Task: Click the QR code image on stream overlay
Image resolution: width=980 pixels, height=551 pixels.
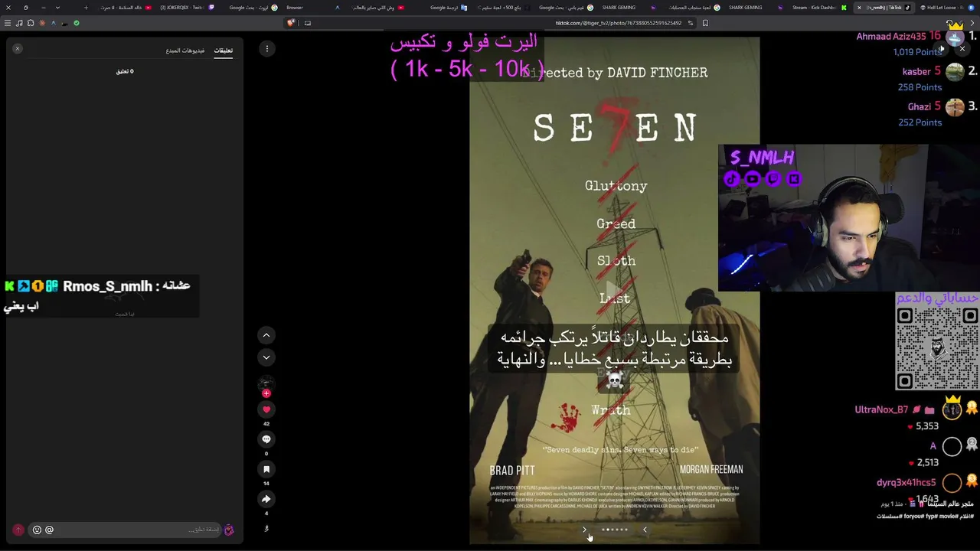Action: [x=937, y=348]
